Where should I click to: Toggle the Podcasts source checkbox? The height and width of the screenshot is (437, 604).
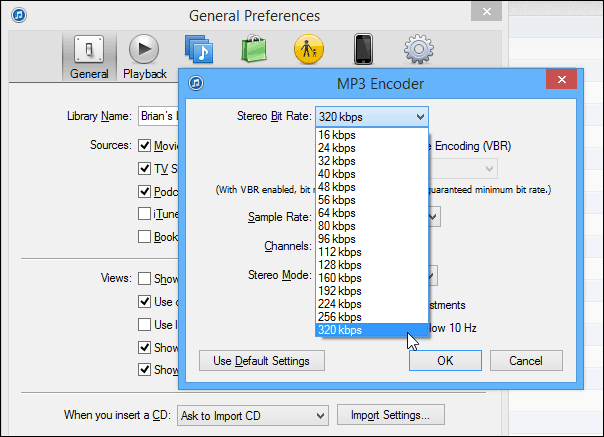coord(144,191)
